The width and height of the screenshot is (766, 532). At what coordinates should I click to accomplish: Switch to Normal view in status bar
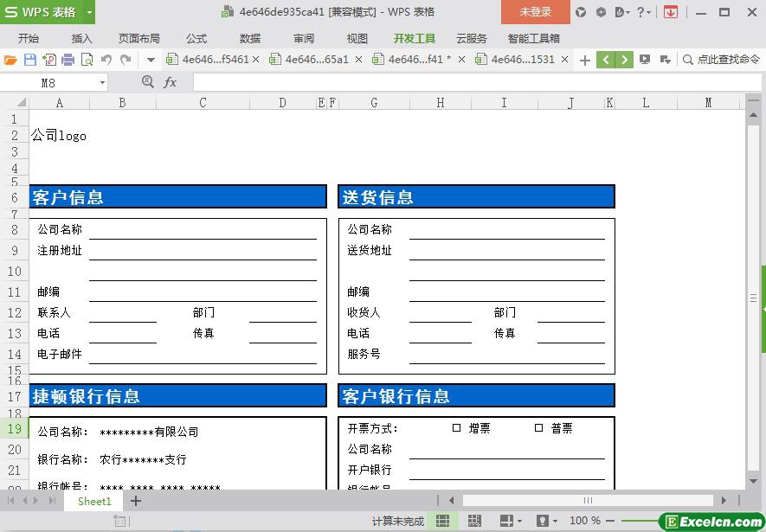click(442, 521)
